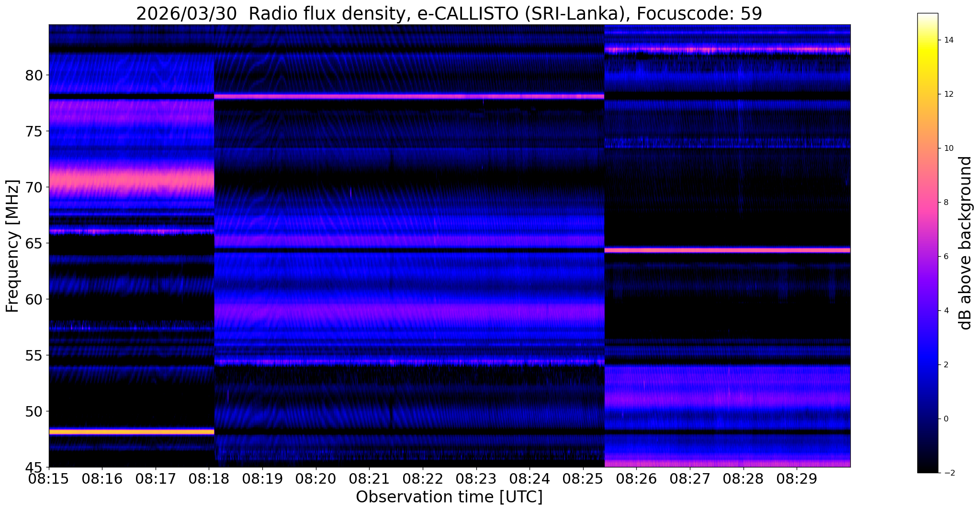The width and height of the screenshot is (980, 511).
Task: Click the 50 MHz frequency tick label
Action: tap(34, 411)
